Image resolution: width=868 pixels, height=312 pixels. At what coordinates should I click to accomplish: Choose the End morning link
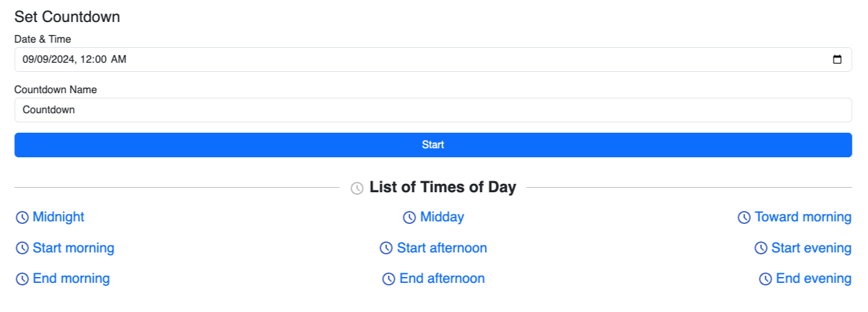[x=71, y=278]
